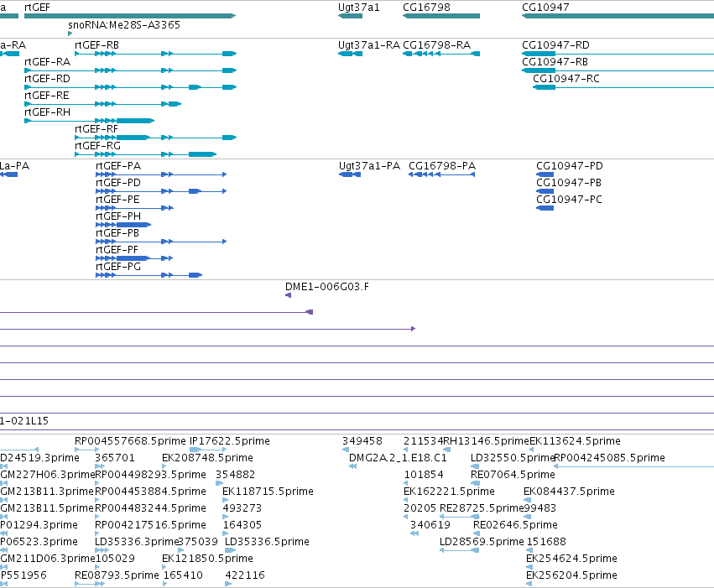The height and width of the screenshot is (588, 714).
Task: Open the EK084437.5prime EST label
Action: pos(569,492)
